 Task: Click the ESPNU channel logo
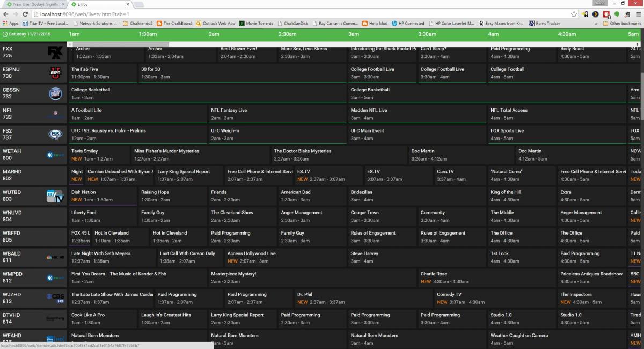pos(55,73)
